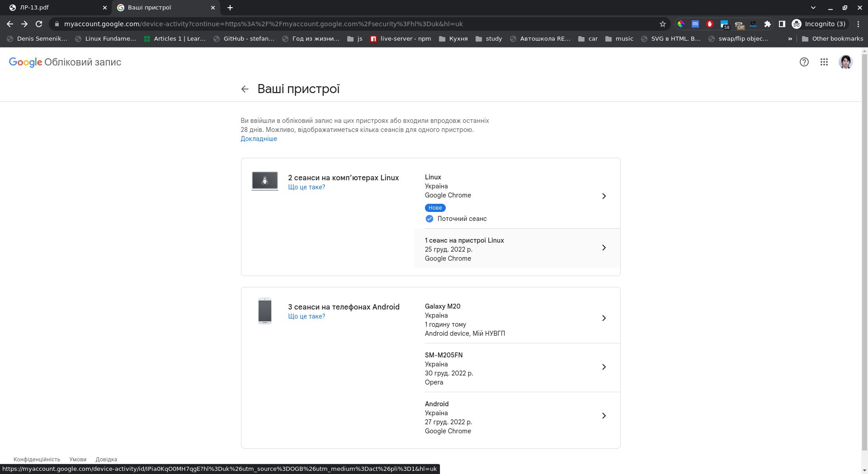868x474 pixels.
Task: Open the help question mark icon
Action: [x=804, y=62]
